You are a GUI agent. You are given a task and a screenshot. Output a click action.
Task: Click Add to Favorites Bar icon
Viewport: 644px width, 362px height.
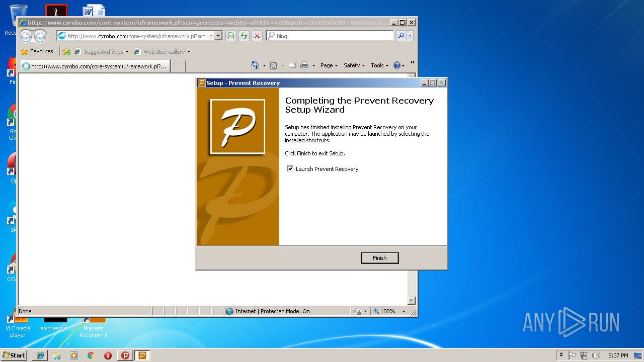coord(66,51)
